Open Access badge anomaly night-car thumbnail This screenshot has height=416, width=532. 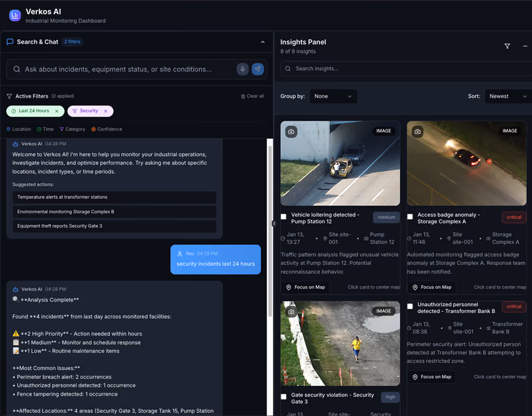click(467, 163)
